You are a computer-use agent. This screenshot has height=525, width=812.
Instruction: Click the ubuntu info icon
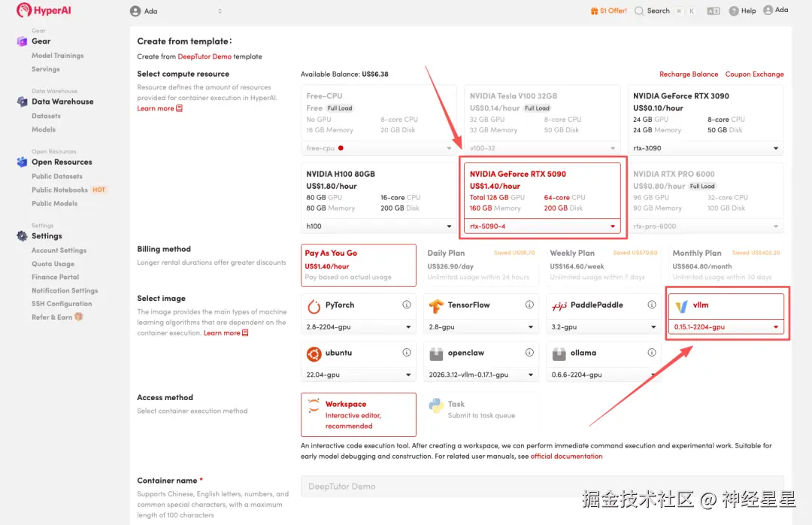coord(407,353)
